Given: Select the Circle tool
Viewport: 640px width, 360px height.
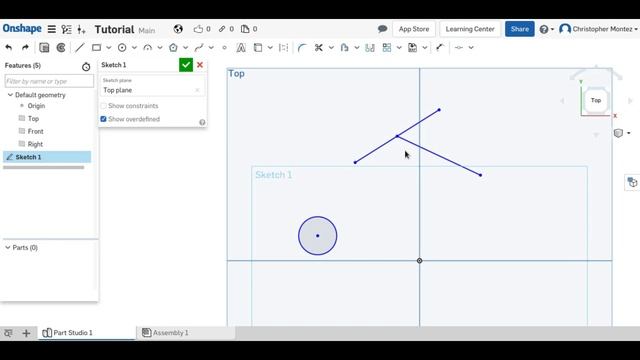Looking at the screenshot, I should click(x=122, y=48).
